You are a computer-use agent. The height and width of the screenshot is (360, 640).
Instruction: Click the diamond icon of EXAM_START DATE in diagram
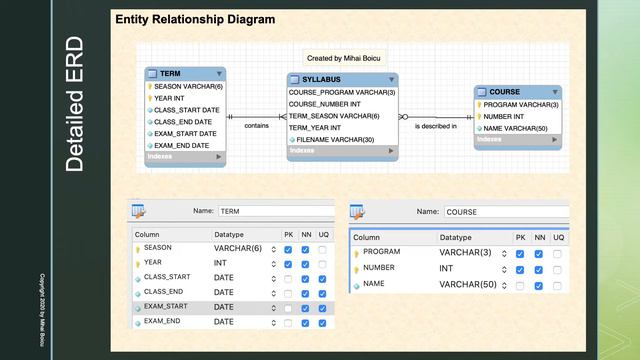tap(150, 134)
